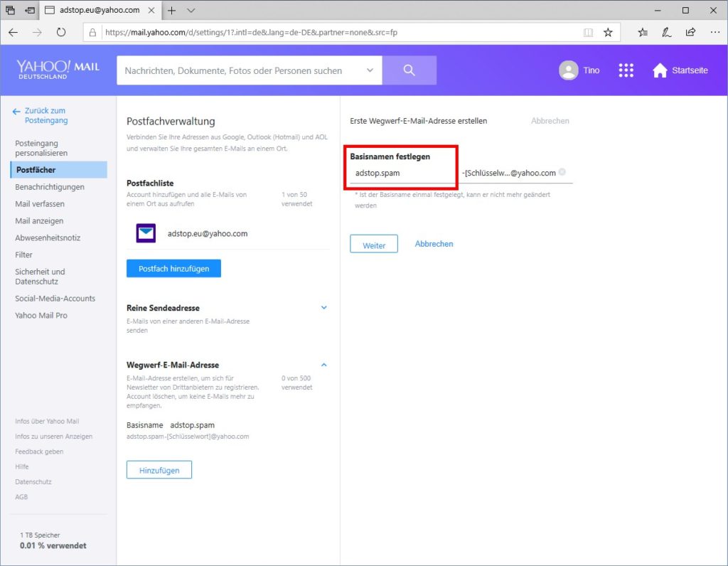Click the AGB footer link
Image resolution: width=728 pixels, height=566 pixels.
[x=21, y=497]
